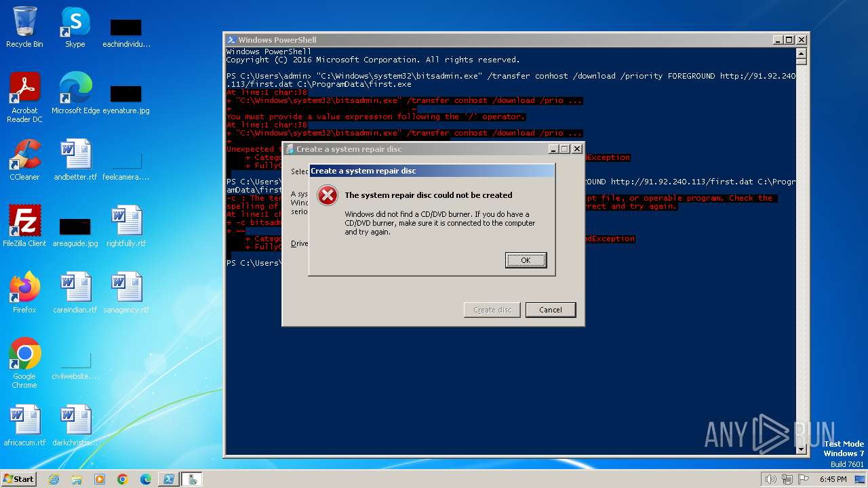The width and height of the screenshot is (868, 488).
Task: Open FileZilla Client desktop shortcut
Action: click(x=24, y=226)
